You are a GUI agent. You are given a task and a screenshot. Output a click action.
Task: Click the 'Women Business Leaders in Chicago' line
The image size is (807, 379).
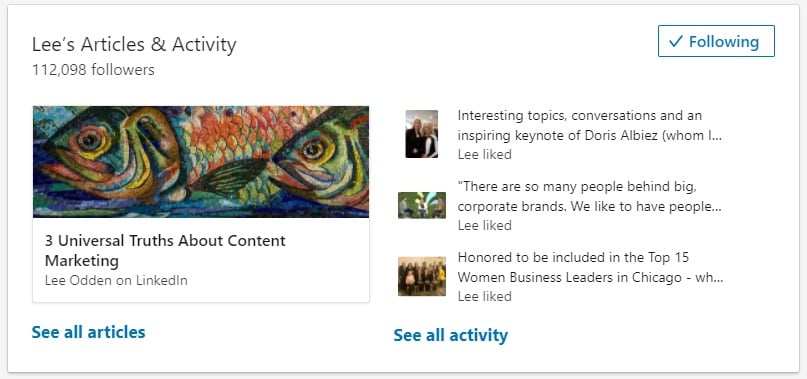pyautogui.click(x=590, y=278)
